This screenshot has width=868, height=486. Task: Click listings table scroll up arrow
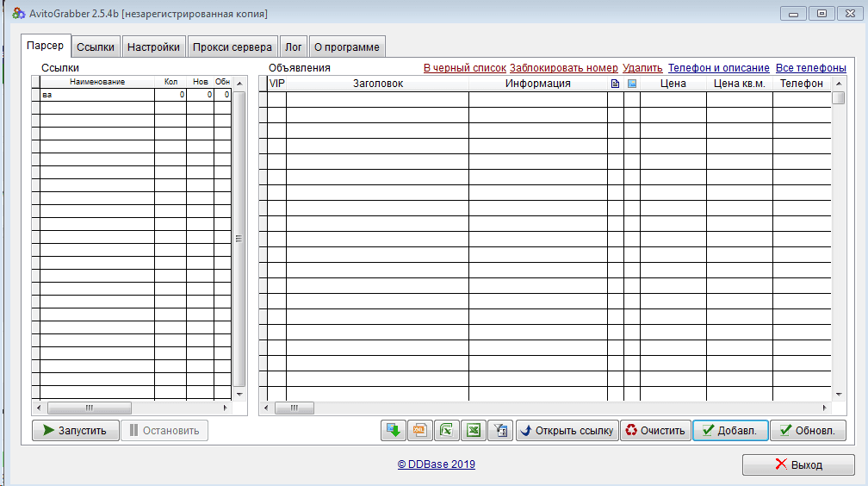[839, 84]
